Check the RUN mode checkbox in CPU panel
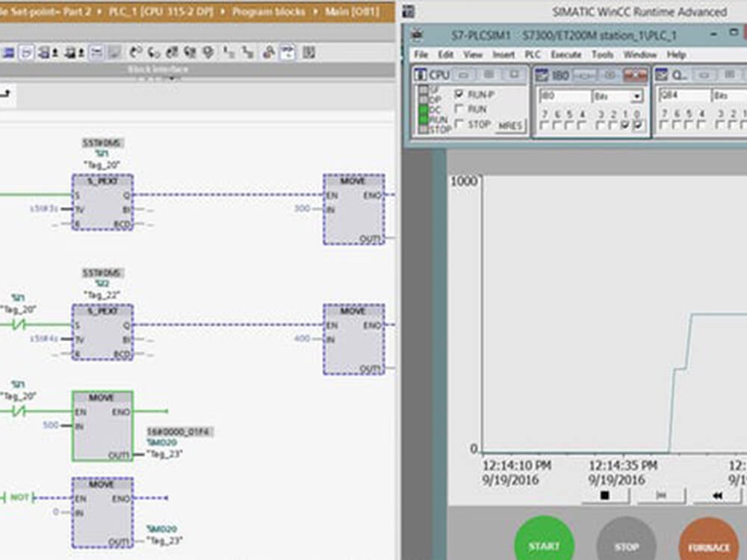Screen dimensions: 747x560 coord(459,108)
